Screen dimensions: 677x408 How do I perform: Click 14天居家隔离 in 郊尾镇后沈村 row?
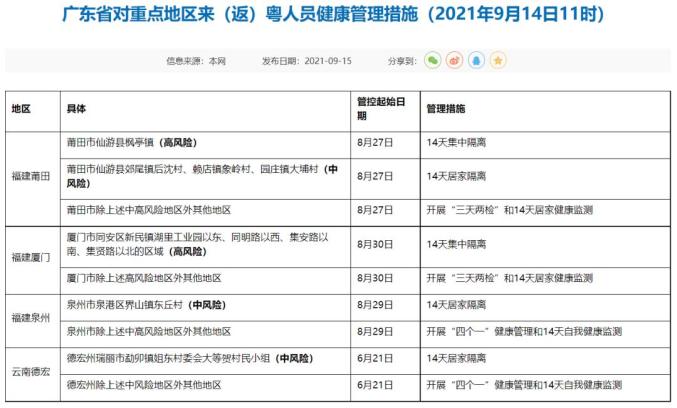(x=456, y=176)
